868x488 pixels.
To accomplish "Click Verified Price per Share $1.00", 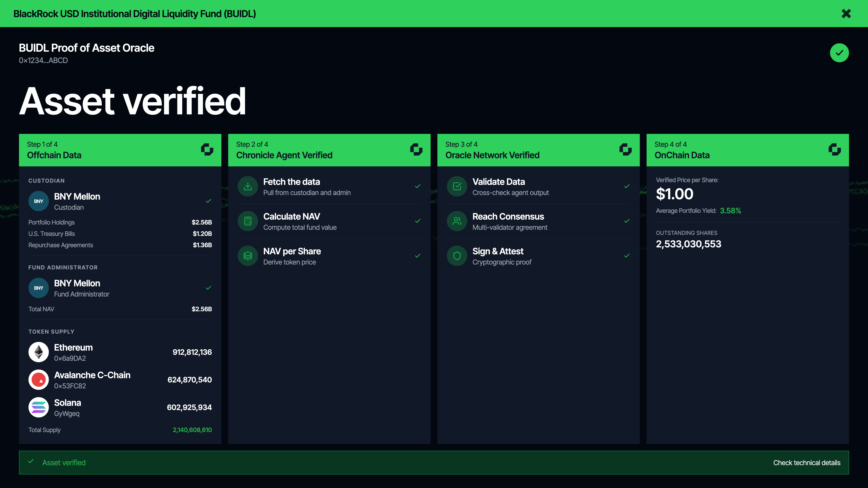I will [674, 194].
